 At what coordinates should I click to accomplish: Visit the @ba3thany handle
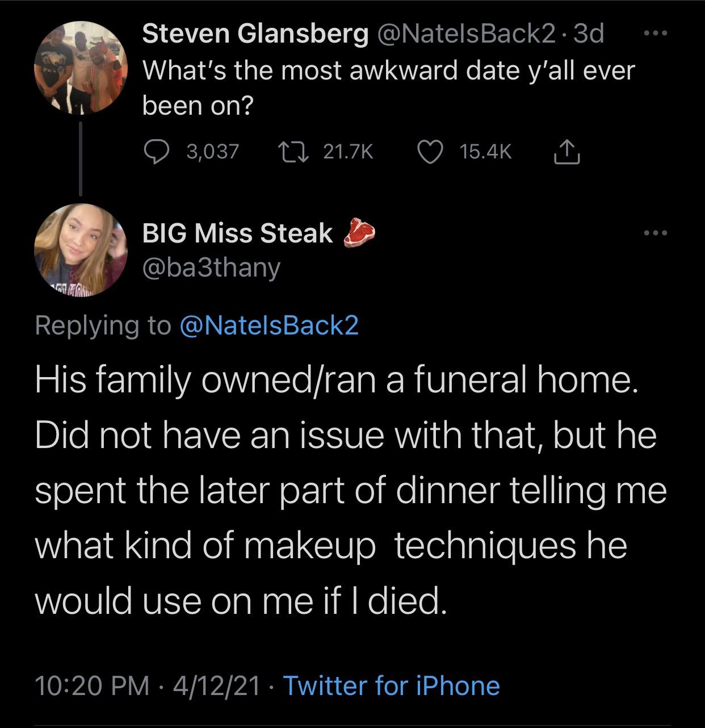[x=211, y=266]
